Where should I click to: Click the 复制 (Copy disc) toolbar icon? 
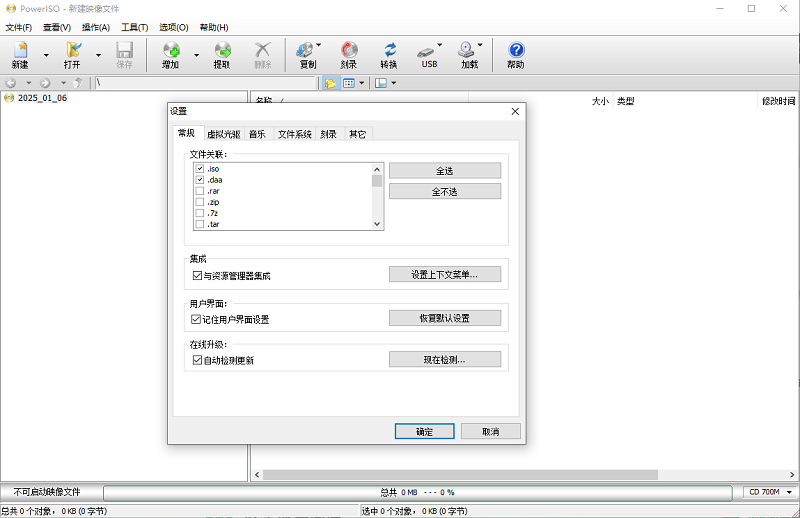point(306,55)
